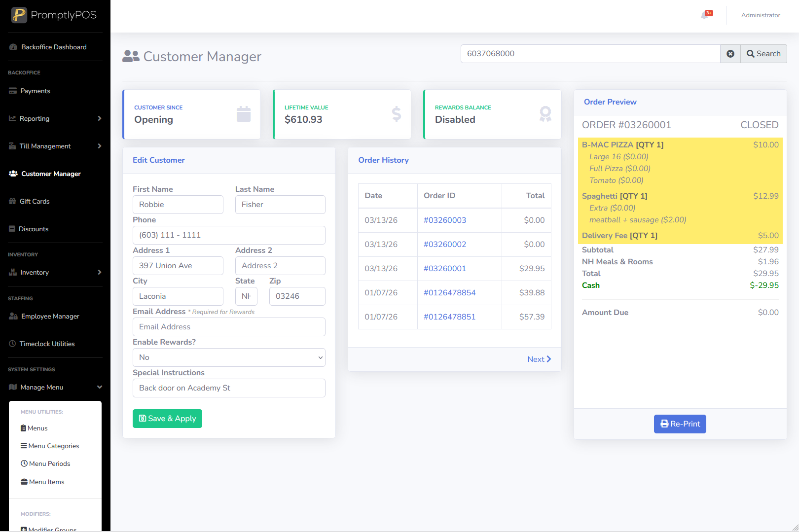Expand the Till Management submenu chevron
Viewport: 799px width, 532px height.
click(99, 146)
